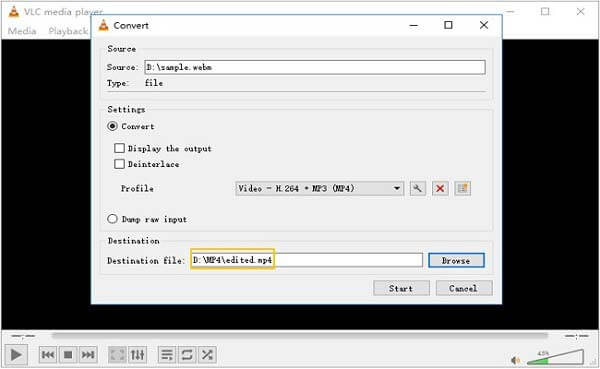Viewport: 600px width, 369px height.
Task: Mute audio using speaker icon
Action: pos(515,360)
